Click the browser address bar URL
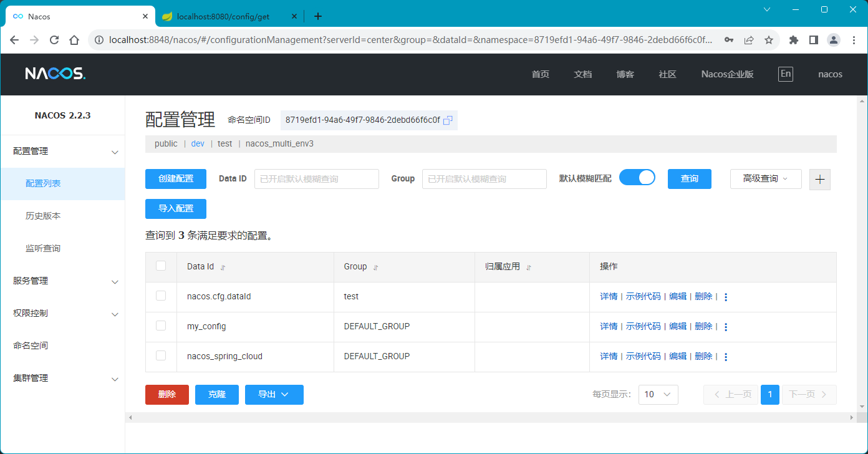868x454 pixels. tap(410, 40)
